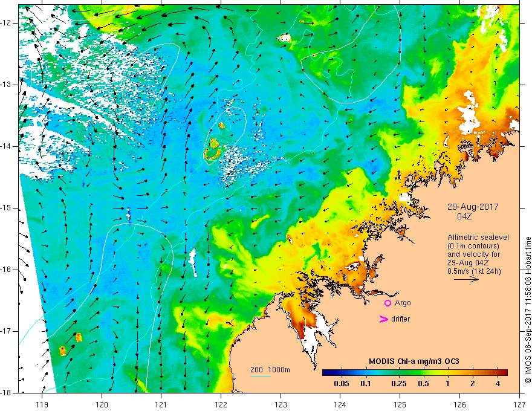Click the colorbar value '0.5'
The width and height of the screenshot is (532, 411).
coord(423,384)
